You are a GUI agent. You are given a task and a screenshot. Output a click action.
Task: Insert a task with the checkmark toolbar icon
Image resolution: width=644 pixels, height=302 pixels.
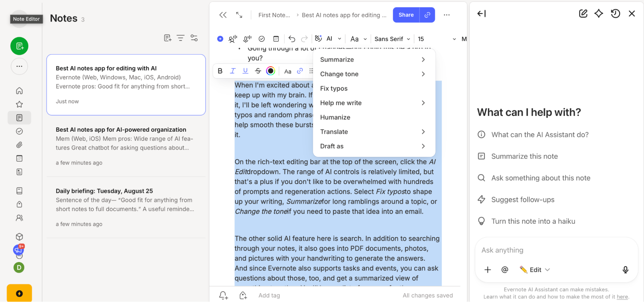point(262,39)
